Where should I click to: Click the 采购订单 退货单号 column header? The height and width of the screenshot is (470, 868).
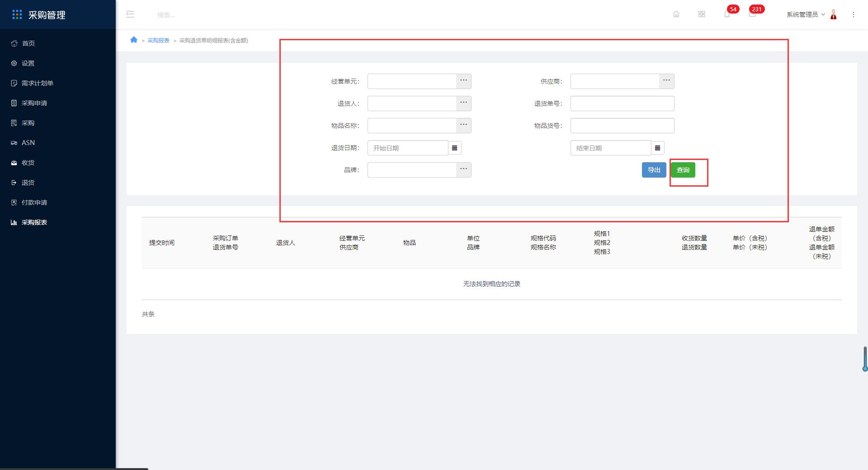226,243
